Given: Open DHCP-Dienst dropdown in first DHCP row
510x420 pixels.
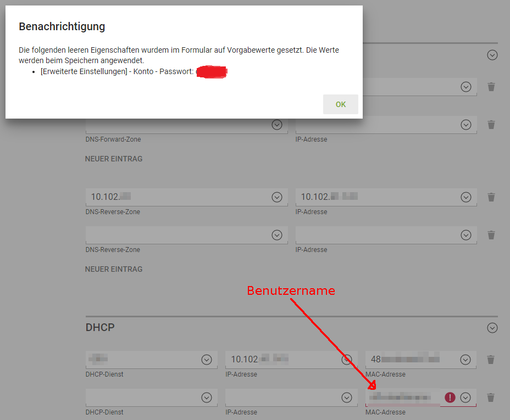Looking at the screenshot, I should click(x=207, y=360).
